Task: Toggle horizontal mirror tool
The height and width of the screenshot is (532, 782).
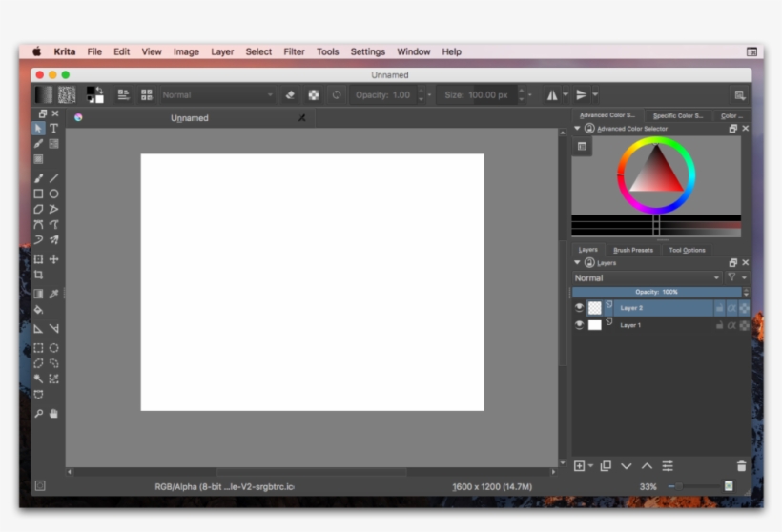Action: 552,94
